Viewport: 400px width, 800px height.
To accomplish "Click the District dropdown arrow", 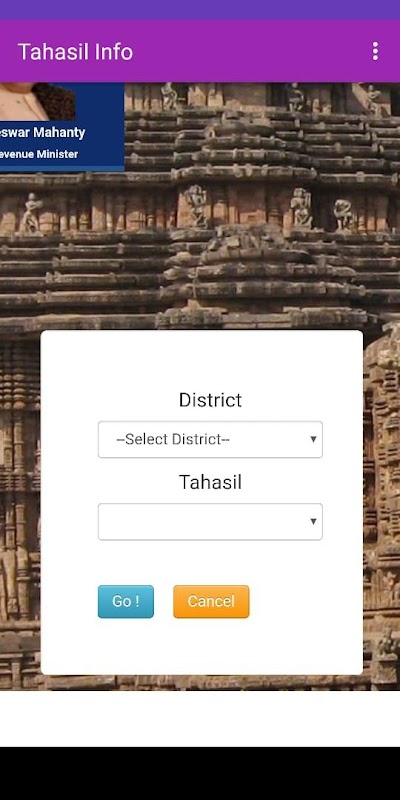I will pyautogui.click(x=313, y=439).
